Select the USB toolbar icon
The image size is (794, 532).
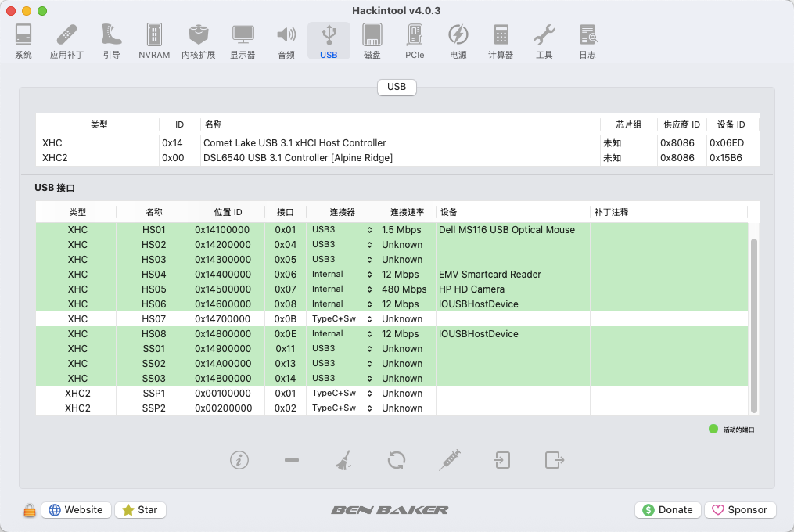[329, 41]
